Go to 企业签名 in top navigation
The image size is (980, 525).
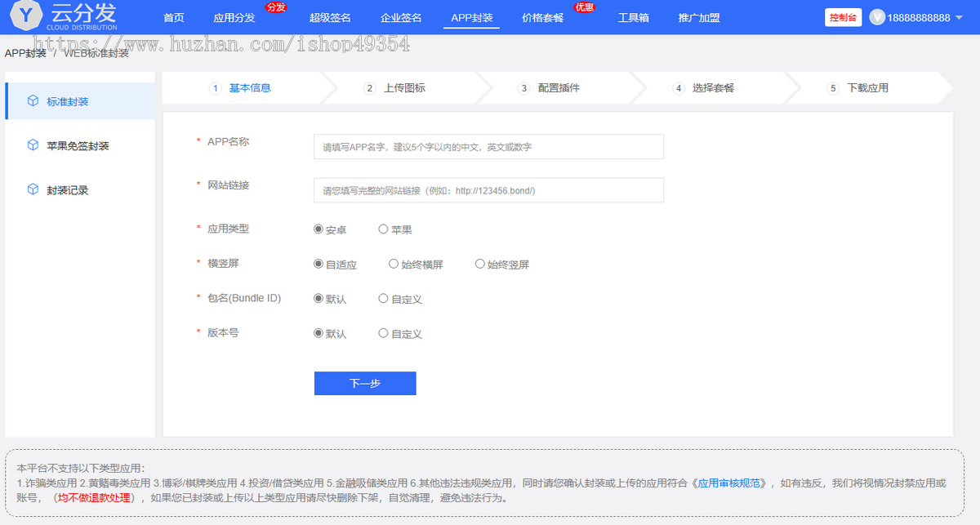pyautogui.click(x=401, y=18)
